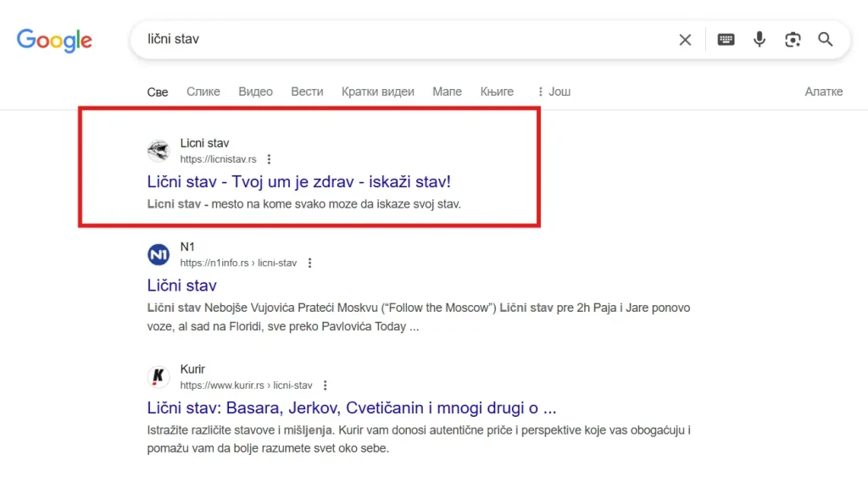Open more options for licnistav.rs result
Viewport: 868px width, 477px height.
269,159
